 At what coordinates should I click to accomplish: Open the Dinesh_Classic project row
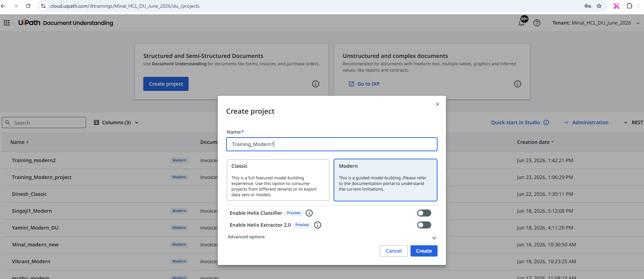[29, 194]
